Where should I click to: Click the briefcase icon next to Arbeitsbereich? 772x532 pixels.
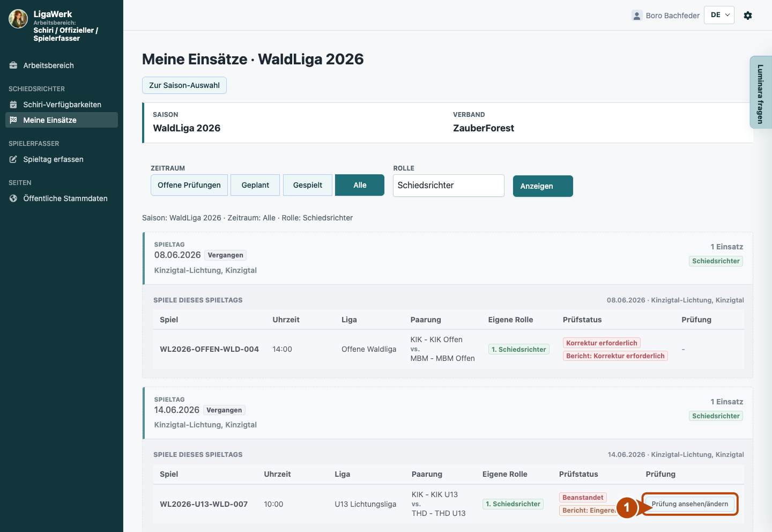pos(13,65)
